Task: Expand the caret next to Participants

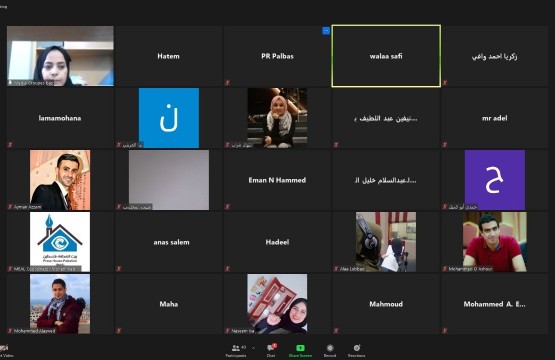Action: pos(253,348)
